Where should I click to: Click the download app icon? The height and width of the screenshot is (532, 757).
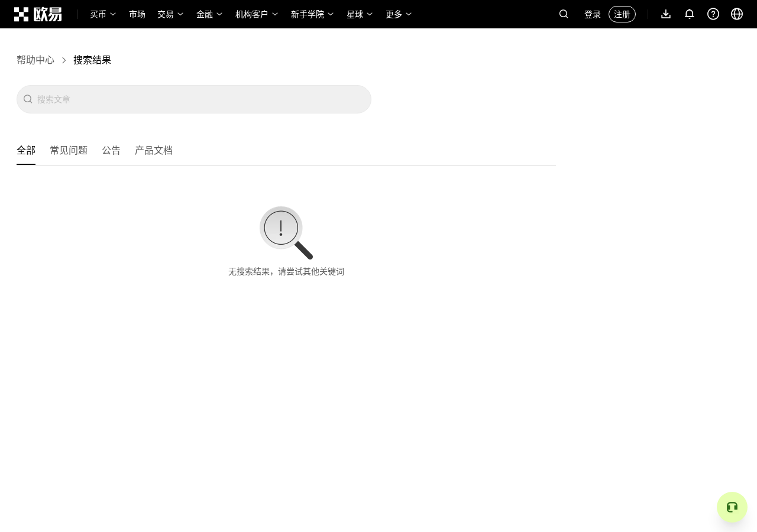[x=666, y=14]
